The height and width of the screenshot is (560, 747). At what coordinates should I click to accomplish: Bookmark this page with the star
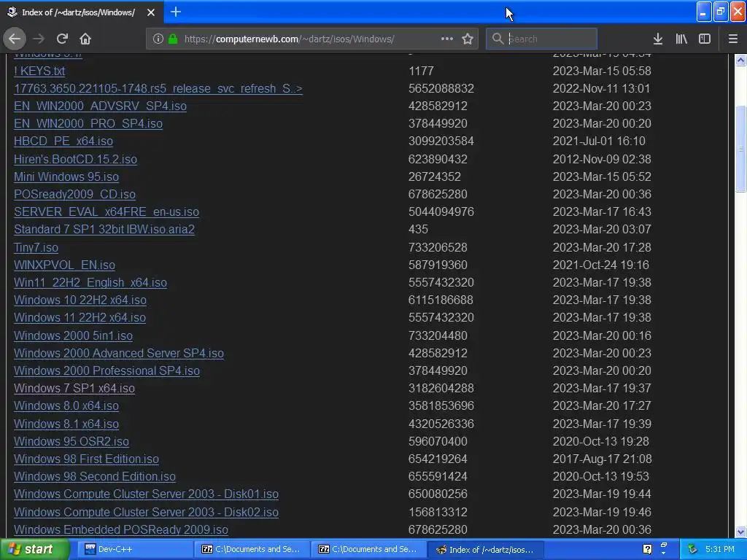click(468, 39)
